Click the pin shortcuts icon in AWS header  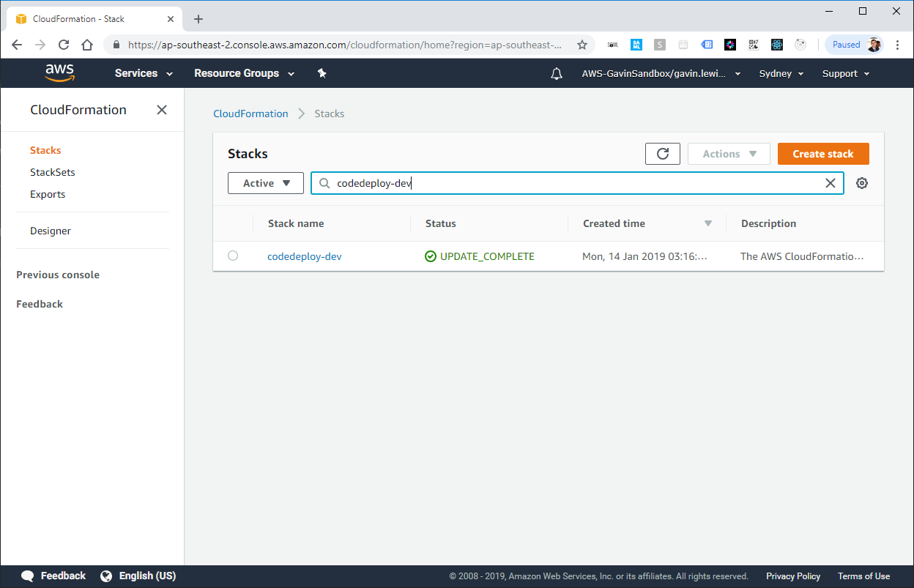[x=322, y=73]
